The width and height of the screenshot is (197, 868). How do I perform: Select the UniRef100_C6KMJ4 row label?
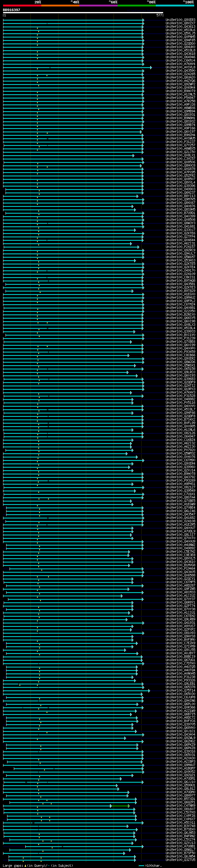[x=180, y=61]
